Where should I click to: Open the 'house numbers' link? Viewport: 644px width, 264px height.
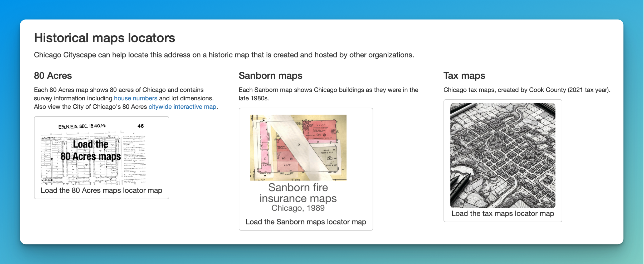(135, 98)
